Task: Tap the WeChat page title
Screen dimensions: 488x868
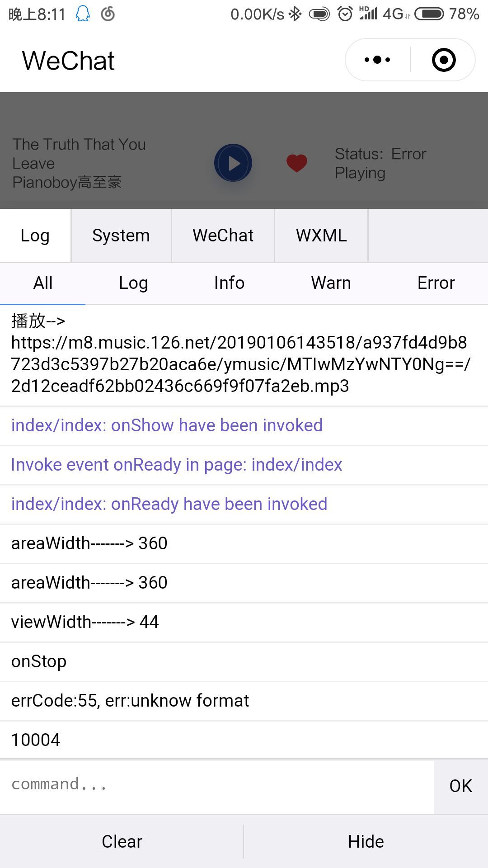Action: pos(68,61)
